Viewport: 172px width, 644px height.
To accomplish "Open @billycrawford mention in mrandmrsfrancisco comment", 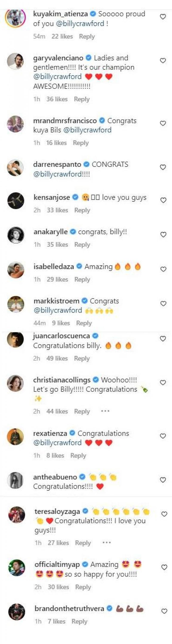I will pyautogui.click(x=88, y=130).
